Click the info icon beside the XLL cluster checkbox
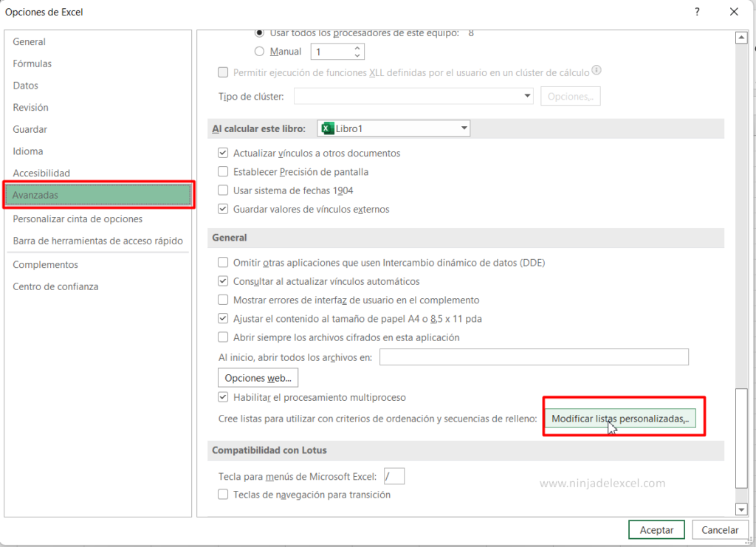 597,71
